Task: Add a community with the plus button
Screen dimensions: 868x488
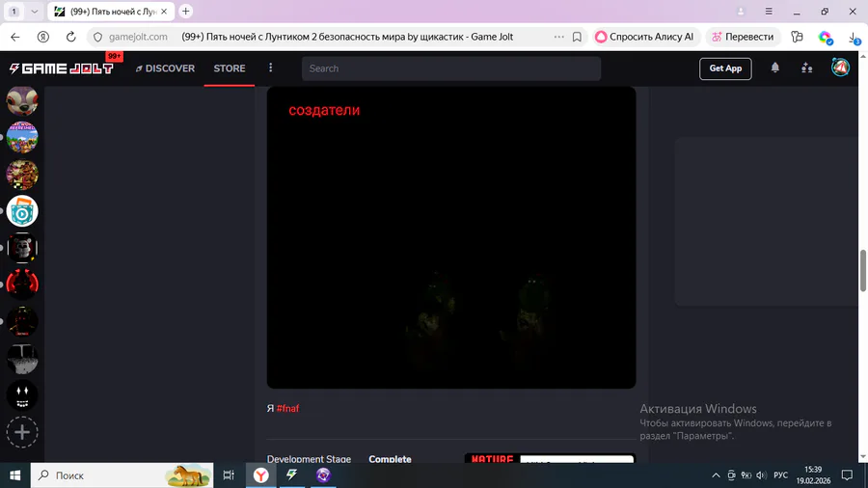Action: (x=22, y=432)
